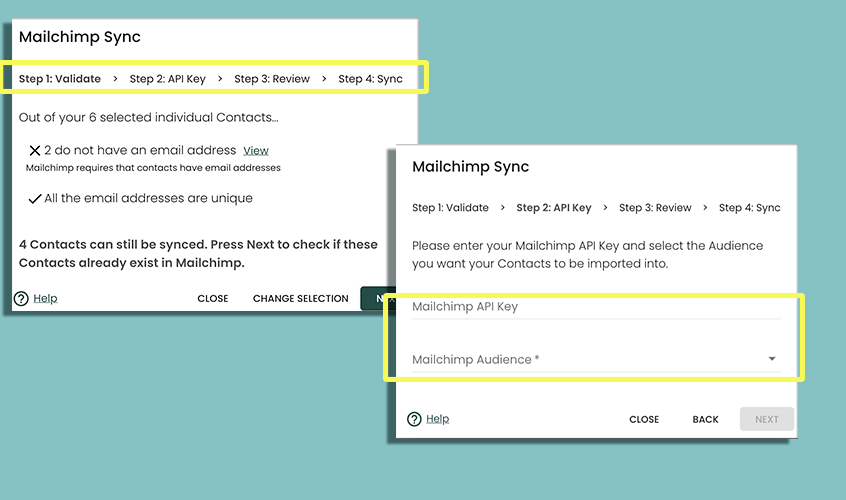Select Step 3: Review in the API Key dialog
The height and width of the screenshot is (500, 846).
(x=655, y=208)
